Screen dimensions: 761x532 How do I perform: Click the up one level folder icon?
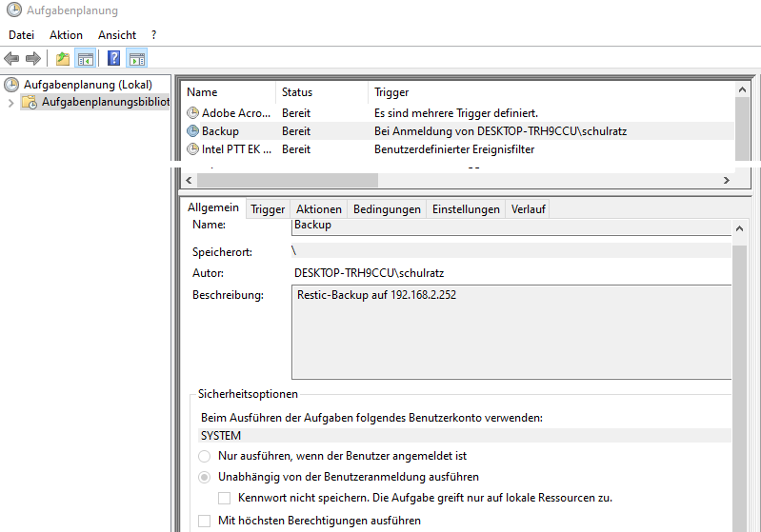(63, 59)
